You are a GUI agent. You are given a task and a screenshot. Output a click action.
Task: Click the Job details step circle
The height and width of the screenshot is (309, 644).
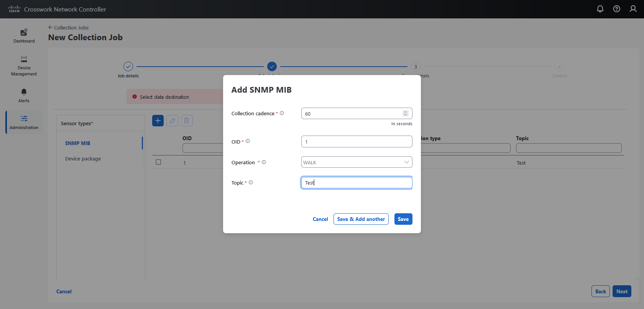[x=128, y=66]
